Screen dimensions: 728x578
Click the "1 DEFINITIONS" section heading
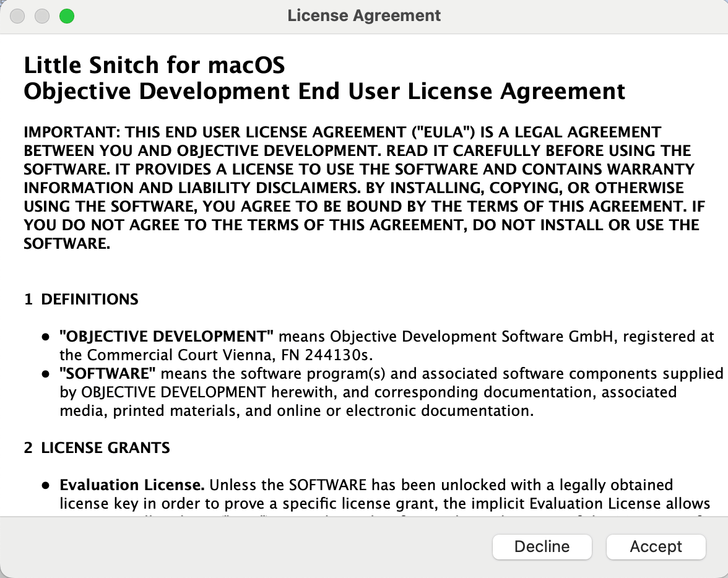[x=81, y=299]
